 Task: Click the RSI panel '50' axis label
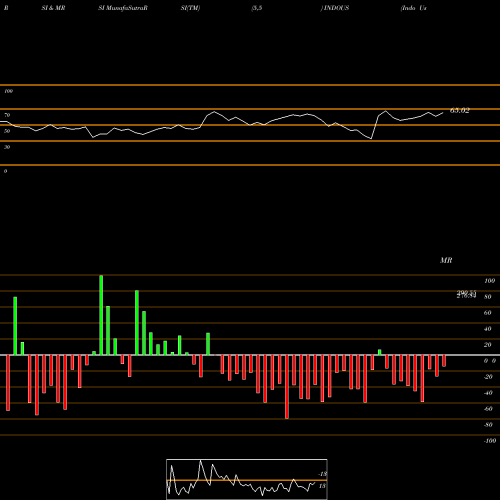(7, 131)
